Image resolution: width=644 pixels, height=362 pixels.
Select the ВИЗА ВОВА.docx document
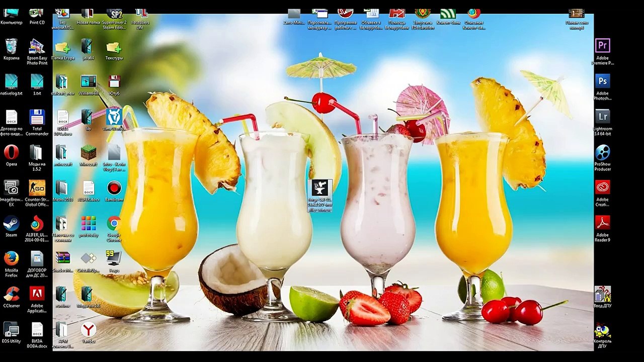[37, 335]
